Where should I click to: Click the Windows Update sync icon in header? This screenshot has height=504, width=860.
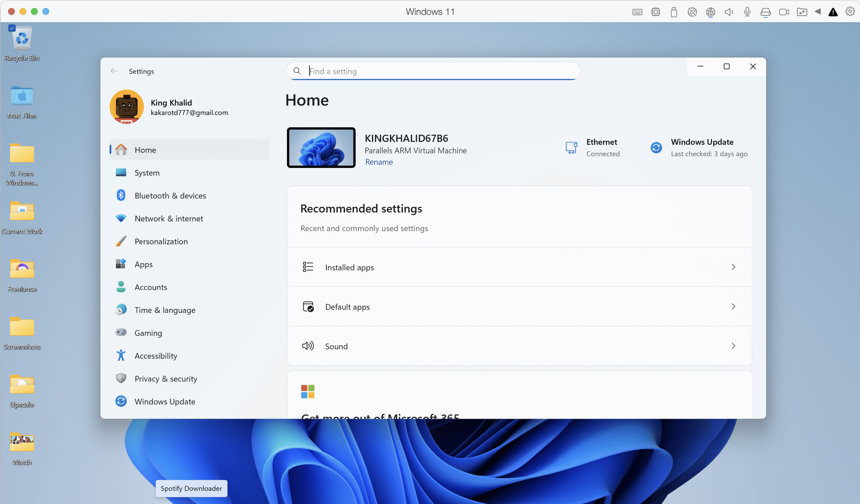point(656,147)
